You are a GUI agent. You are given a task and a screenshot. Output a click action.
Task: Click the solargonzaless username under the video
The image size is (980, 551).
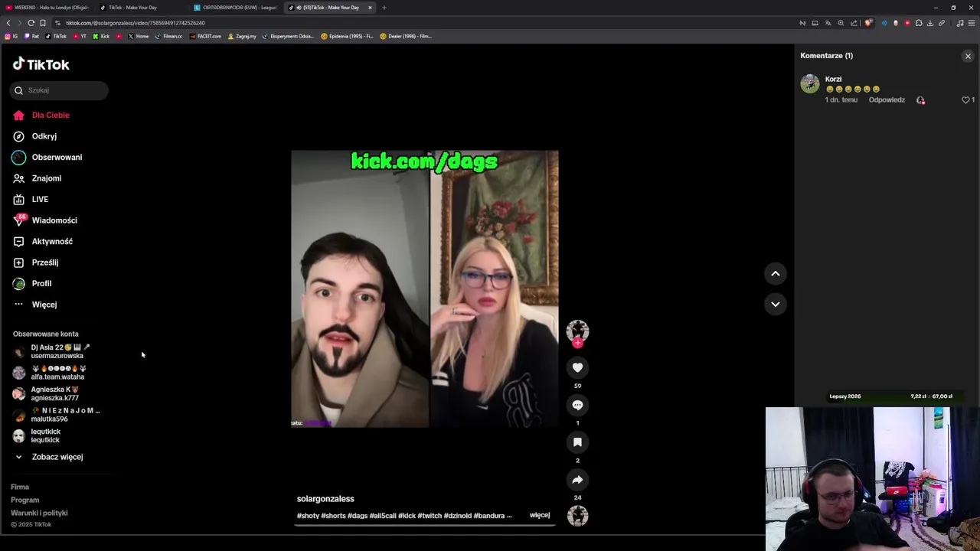coord(325,499)
